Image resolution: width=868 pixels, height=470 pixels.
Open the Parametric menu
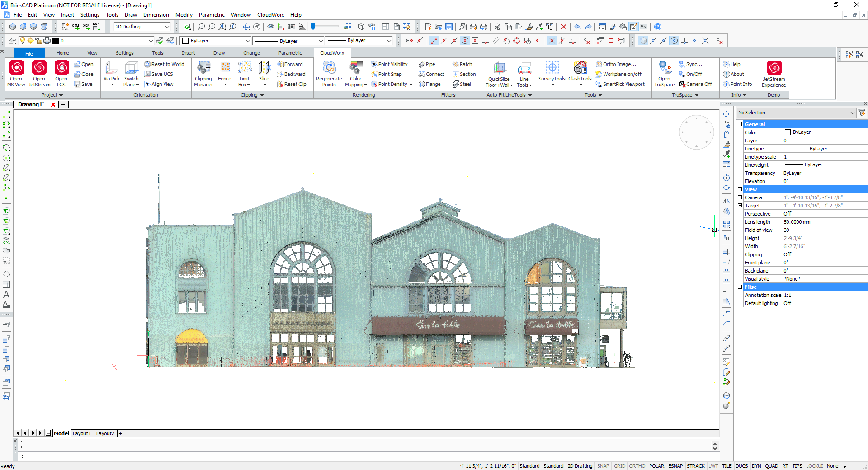pos(212,15)
